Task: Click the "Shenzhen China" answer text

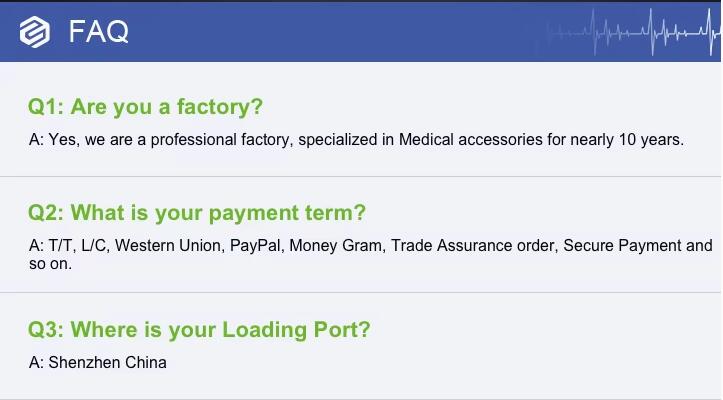Action: pos(108,362)
